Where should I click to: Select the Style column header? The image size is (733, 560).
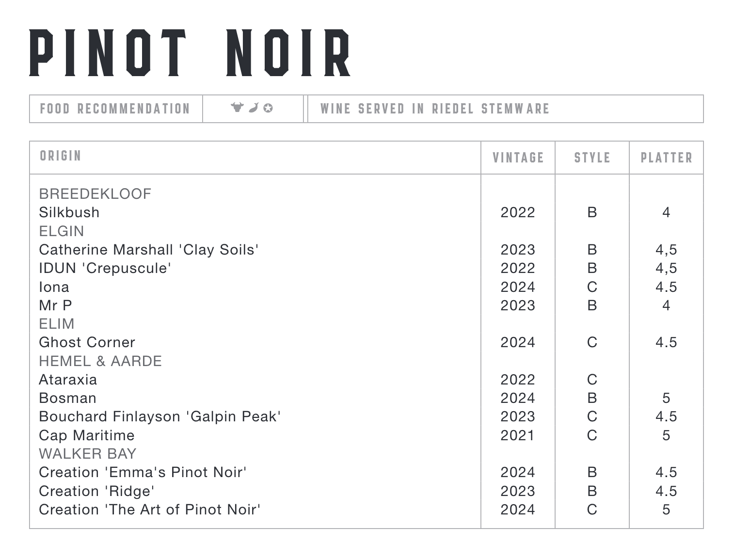point(592,158)
